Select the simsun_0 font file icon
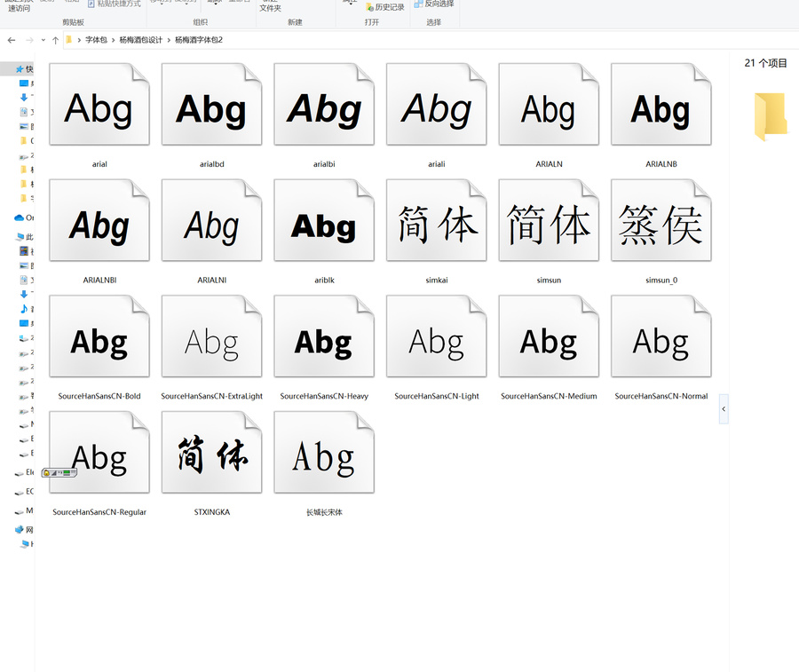Screen dimensions: 799x672 click(661, 221)
